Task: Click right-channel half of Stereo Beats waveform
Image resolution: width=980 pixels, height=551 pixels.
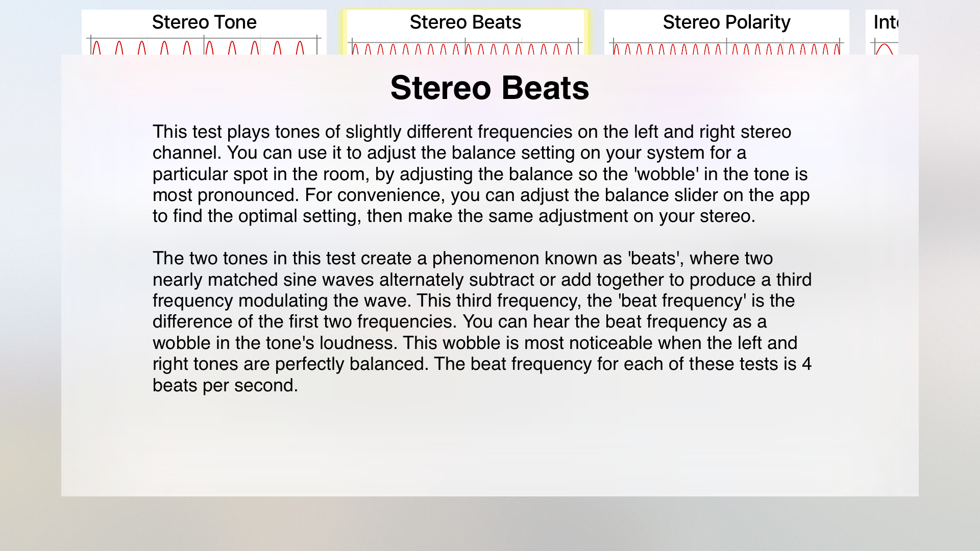Action: pos(523,47)
